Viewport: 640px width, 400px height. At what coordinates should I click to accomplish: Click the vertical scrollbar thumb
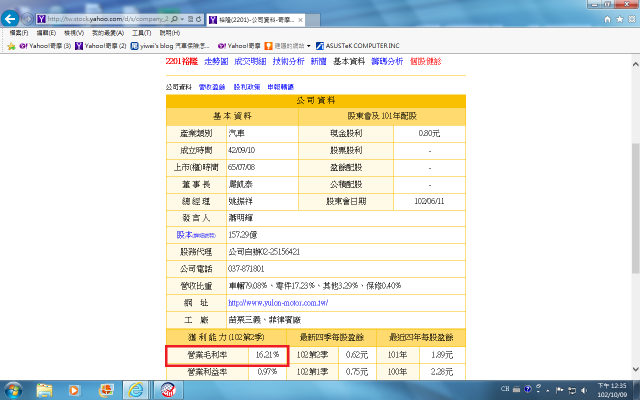pyautogui.click(x=636, y=208)
